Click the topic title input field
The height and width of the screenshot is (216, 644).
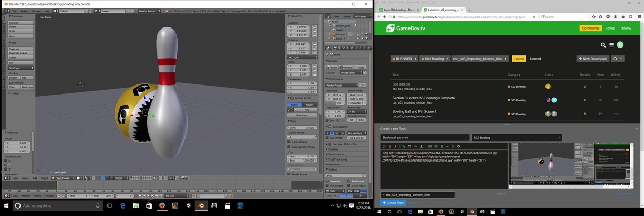tap(424, 138)
